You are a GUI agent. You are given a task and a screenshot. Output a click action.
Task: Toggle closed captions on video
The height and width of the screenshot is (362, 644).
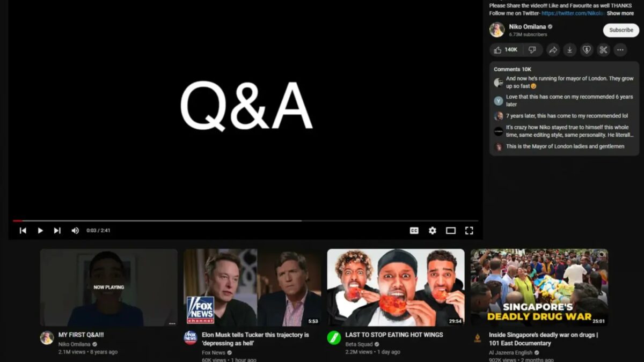tap(414, 231)
